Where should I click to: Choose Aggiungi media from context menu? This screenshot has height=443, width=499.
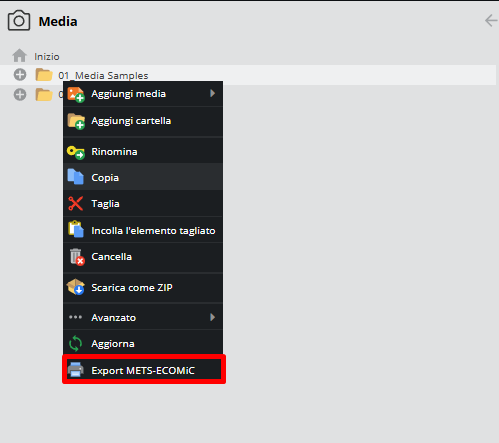[x=143, y=94]
